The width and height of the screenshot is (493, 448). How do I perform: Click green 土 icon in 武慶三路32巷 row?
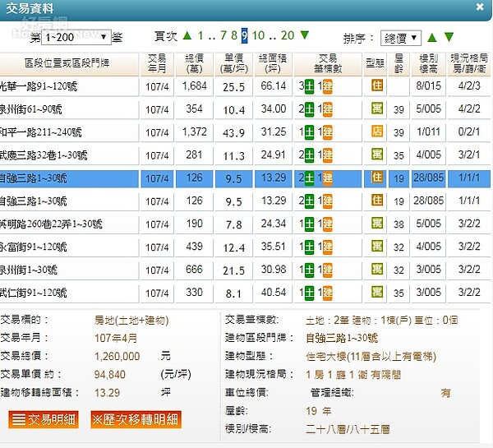pyautogui.click(x=310, y=155)
